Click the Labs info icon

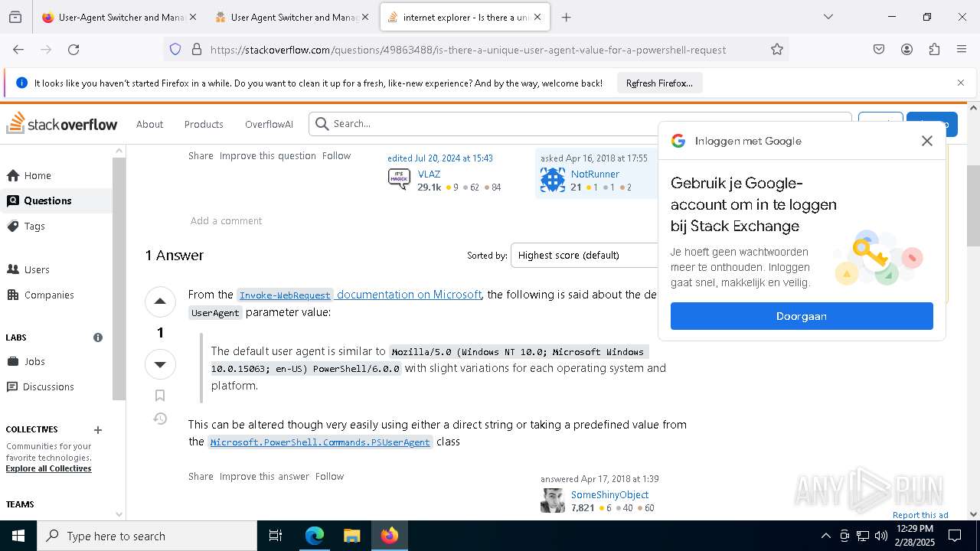98,337
